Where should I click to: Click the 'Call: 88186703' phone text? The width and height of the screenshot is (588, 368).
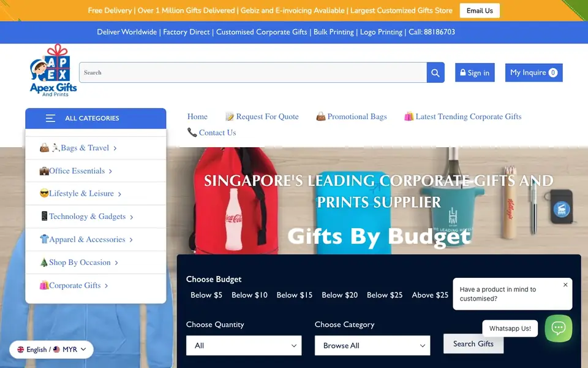click(x=432, y=32)
